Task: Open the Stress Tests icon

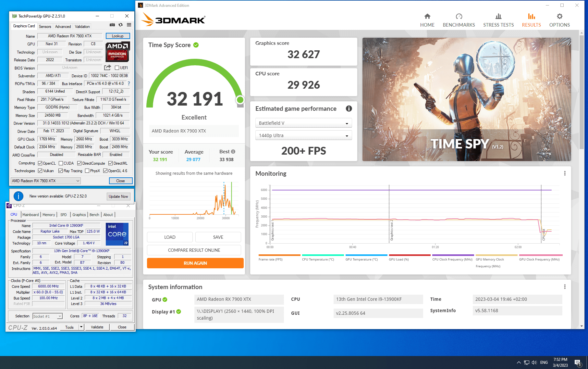Action: coord(498,16)
